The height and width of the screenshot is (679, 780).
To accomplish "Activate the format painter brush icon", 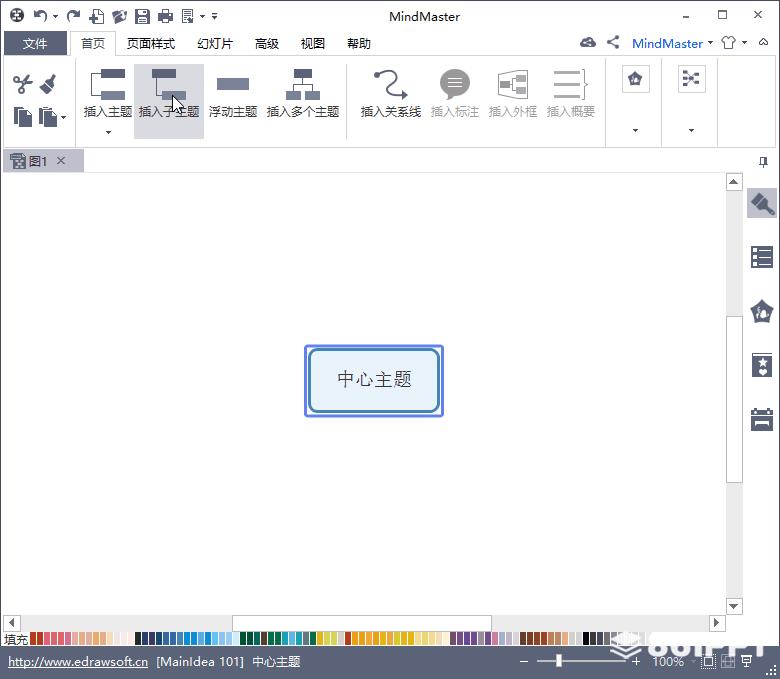I will (48, 84).
